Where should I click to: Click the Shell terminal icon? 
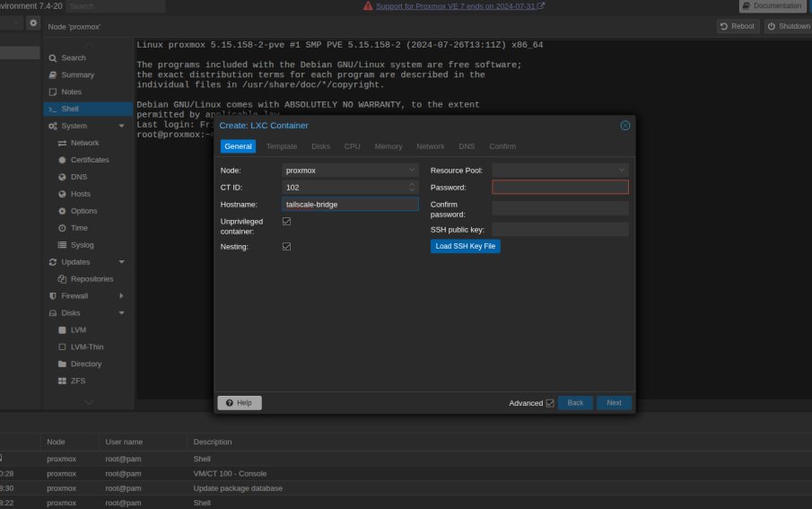52,109
